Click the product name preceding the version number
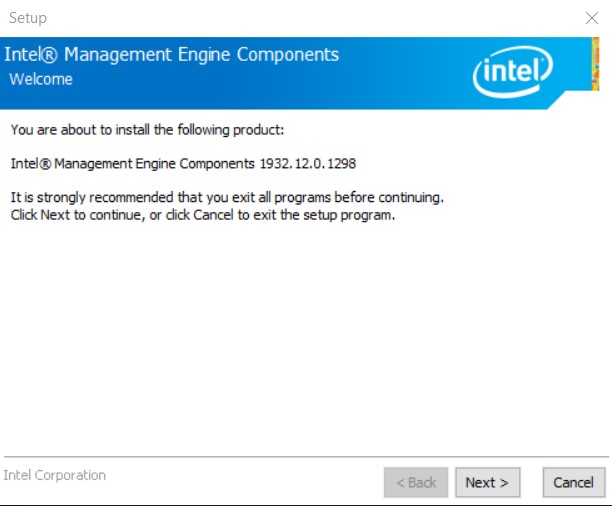Screen dimensions: 612x506 click(132, 162)
